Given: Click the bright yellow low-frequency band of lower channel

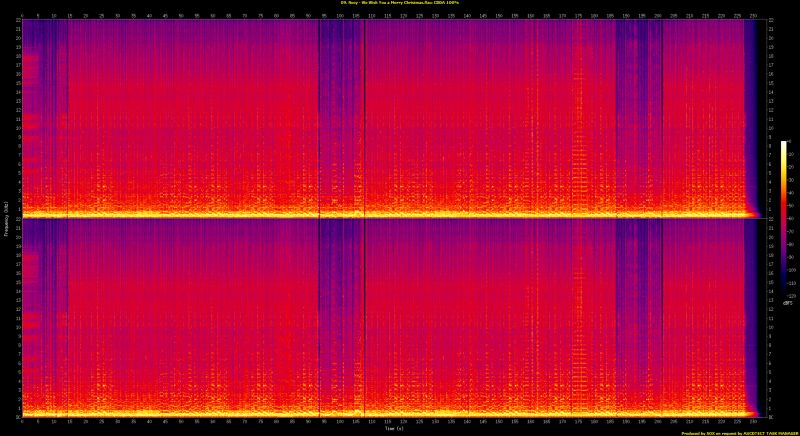Looking at the screenshot, I should [380, 411].
